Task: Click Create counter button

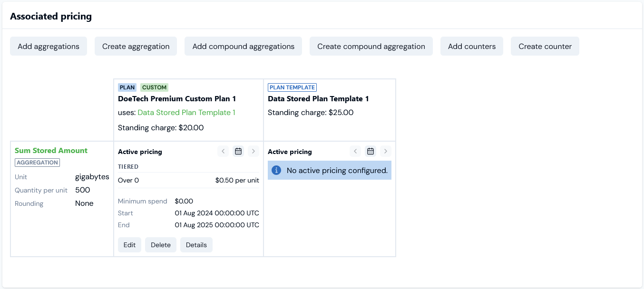Action: [545, 46]
